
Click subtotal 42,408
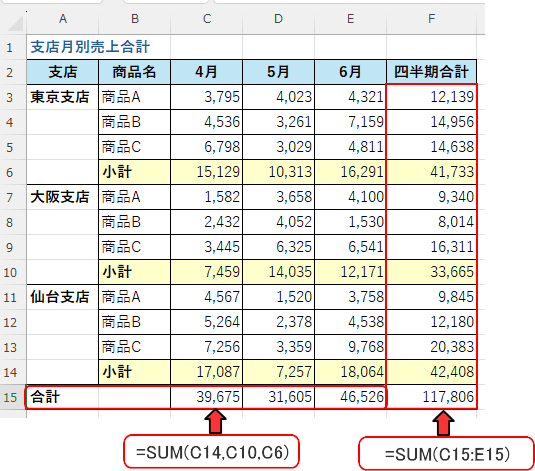click(432, 372)
